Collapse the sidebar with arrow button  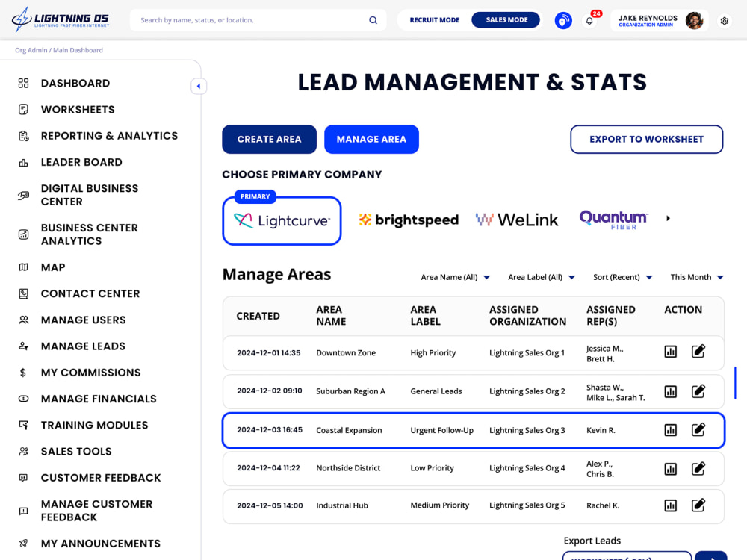[199, 86]
